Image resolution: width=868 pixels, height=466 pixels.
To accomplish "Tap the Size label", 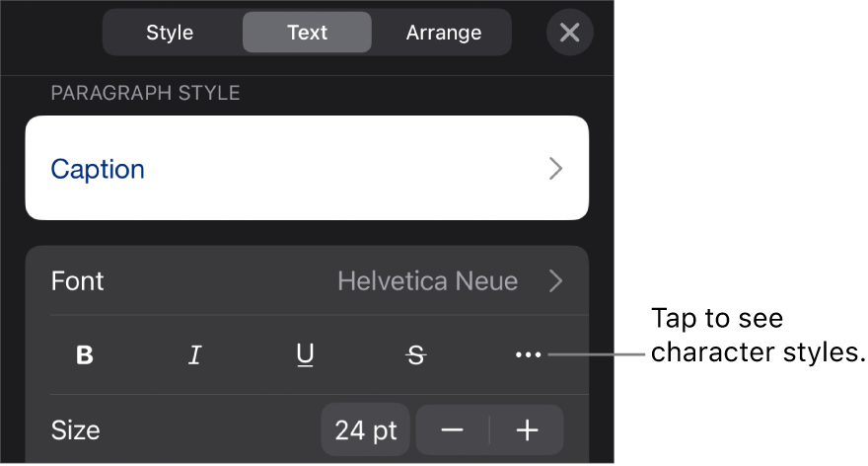I will (76, 430).
